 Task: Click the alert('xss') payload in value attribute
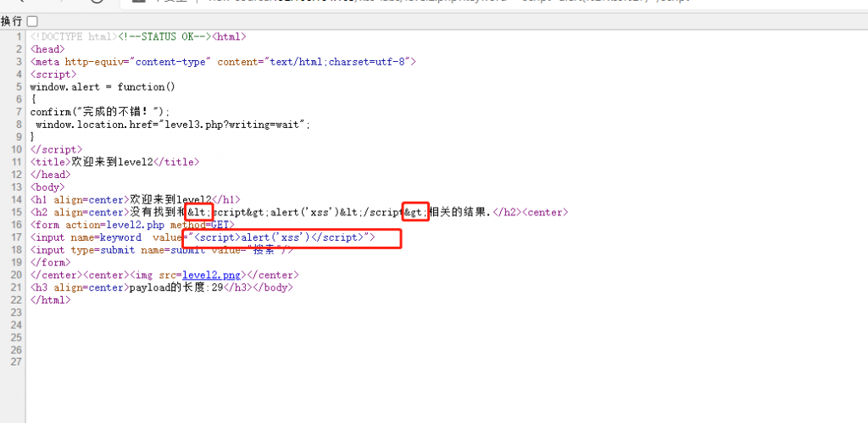point(275,237)
